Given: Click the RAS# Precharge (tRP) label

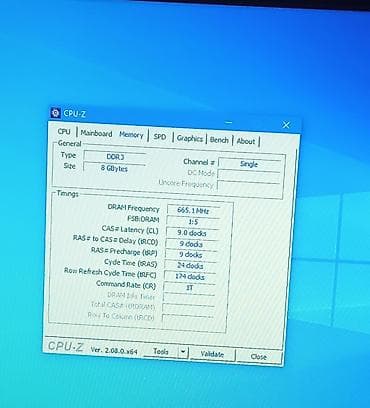Looking at the screenshot, I should [124, 251].
